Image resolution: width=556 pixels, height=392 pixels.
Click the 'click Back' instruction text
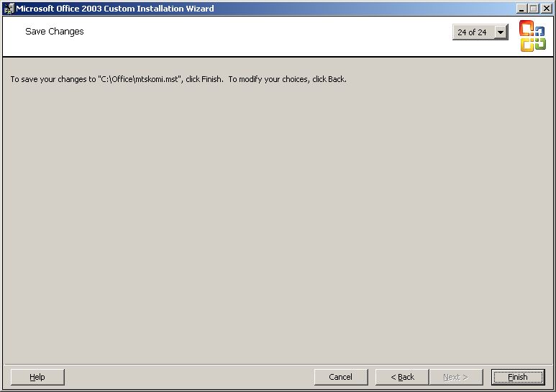tap(329, 79)
